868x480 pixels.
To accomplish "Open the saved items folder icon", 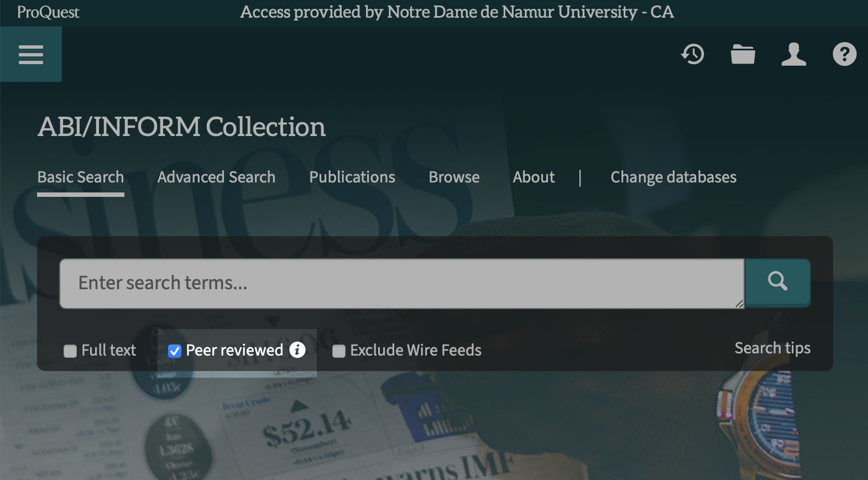I will point(742,54).
